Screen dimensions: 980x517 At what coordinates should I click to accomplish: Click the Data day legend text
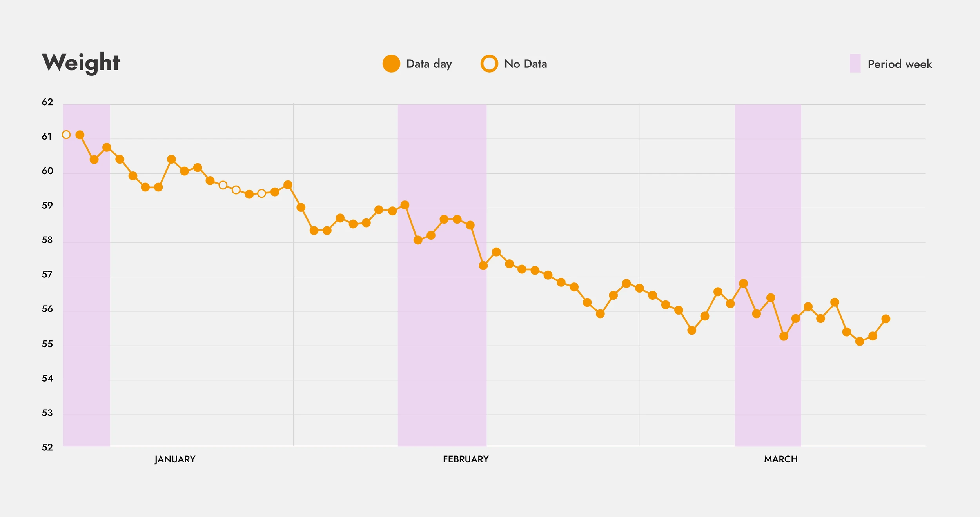click(429, 64)
